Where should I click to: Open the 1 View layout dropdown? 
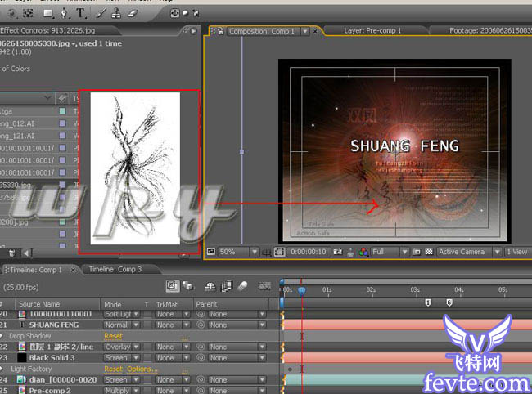pyautogui.click(x=518, y=252)
